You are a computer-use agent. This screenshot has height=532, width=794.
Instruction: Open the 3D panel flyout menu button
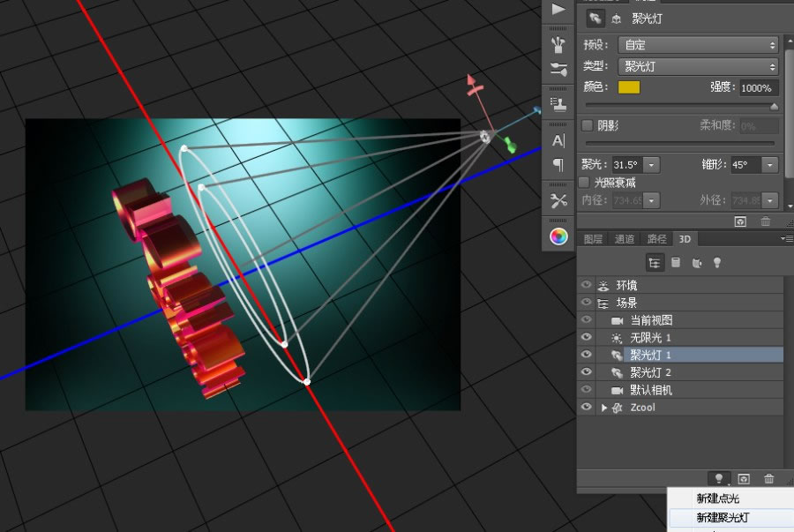[788, 238]
